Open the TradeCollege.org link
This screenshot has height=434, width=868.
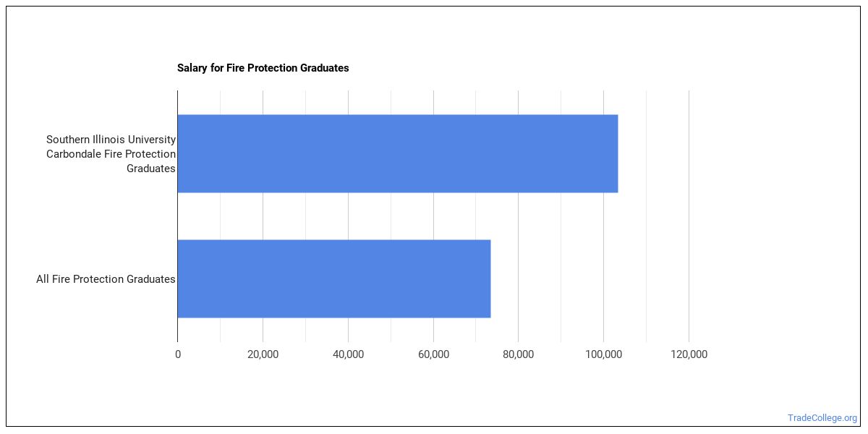(x=822, y=418)
